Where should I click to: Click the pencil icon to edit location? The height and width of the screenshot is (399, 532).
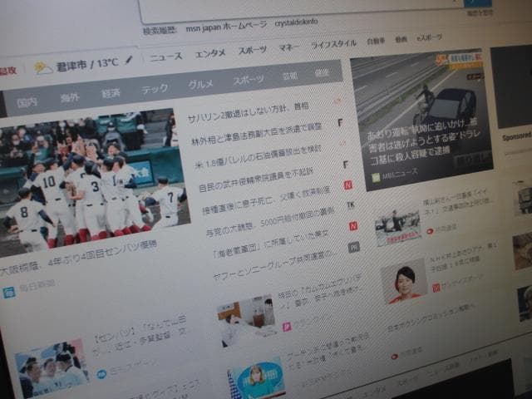tap(129, 61)
